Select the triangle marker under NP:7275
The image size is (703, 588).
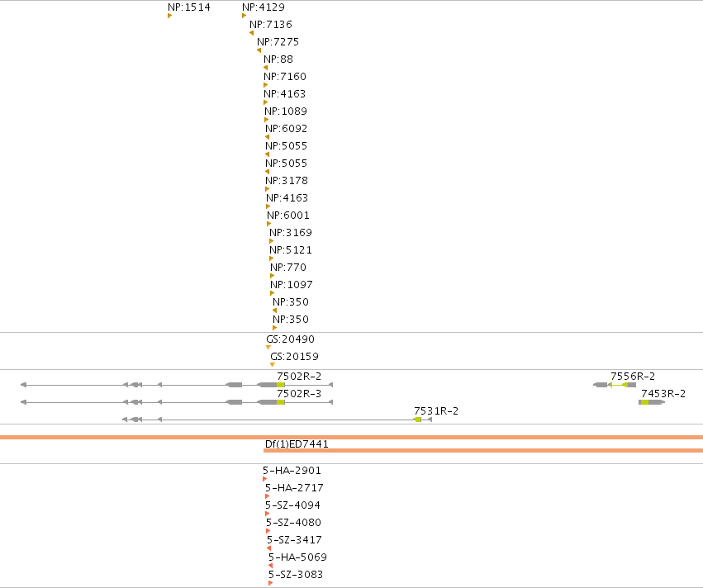click(x=259, y=50)
